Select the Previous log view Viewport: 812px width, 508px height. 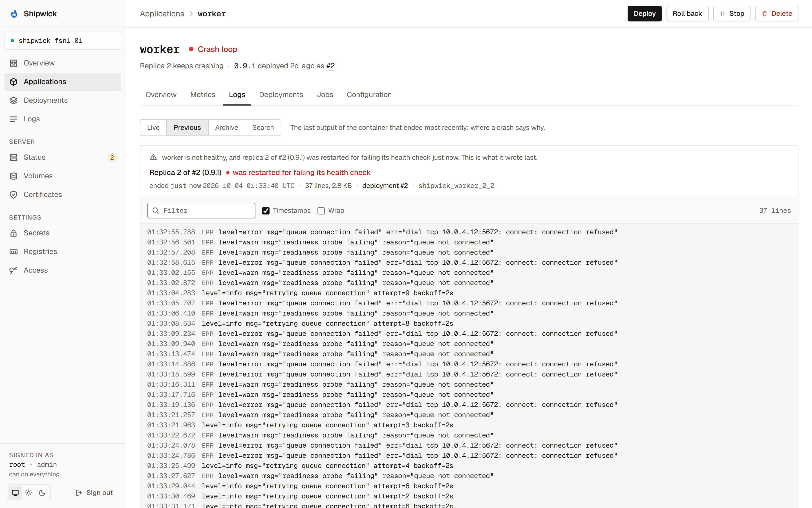[x=187, y=127]
